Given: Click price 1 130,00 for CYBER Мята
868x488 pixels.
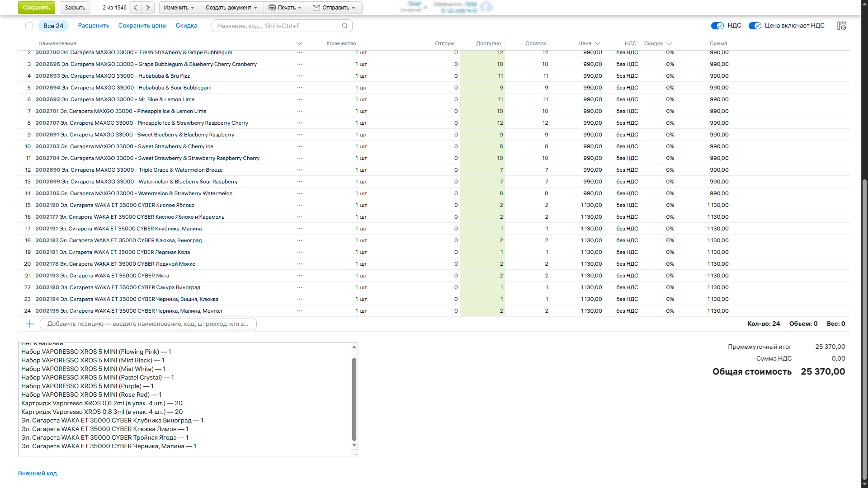Looking at the screenshot, I should pos(591,276).
